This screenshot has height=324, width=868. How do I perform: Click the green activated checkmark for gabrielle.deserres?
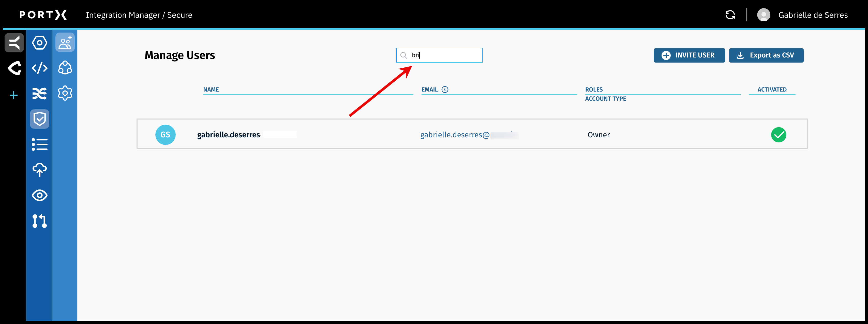[779, 134]
